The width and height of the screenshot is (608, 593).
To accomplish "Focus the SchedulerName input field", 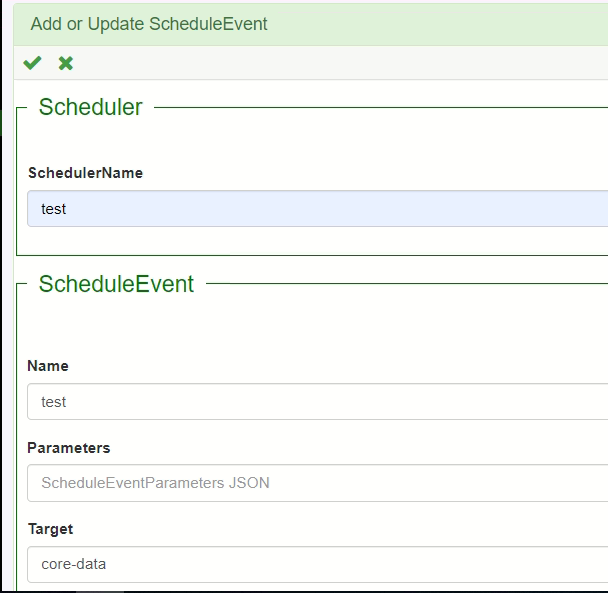I will pos(318,209).
